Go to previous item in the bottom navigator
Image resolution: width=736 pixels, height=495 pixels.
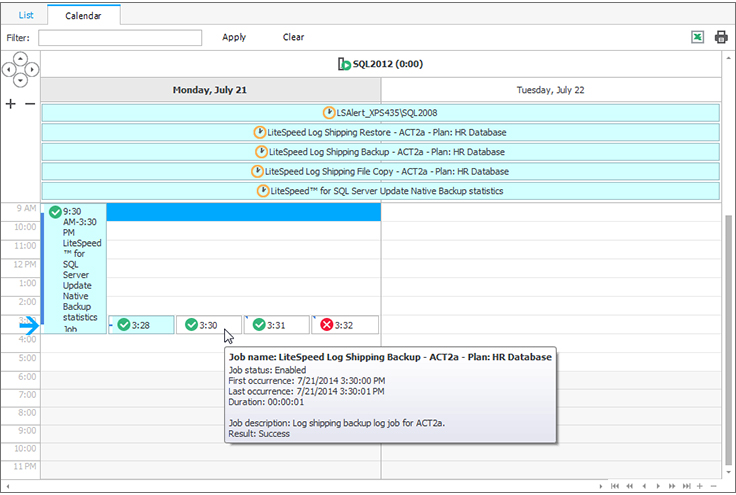[x=644, y=486]
